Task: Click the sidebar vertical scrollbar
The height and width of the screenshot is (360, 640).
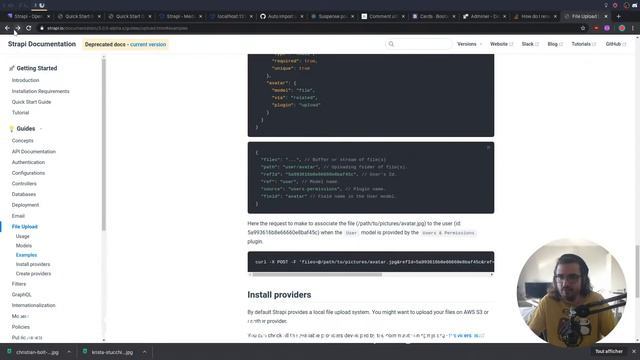Action: point(104,145)
